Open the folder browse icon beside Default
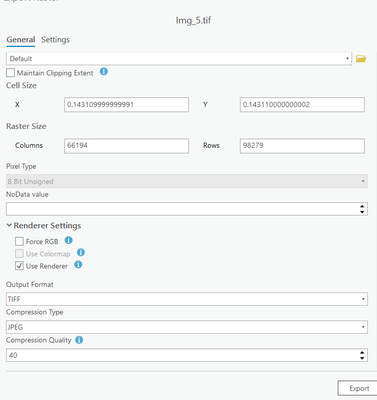The height and width of the screenshot is (400, 377). 361,59
